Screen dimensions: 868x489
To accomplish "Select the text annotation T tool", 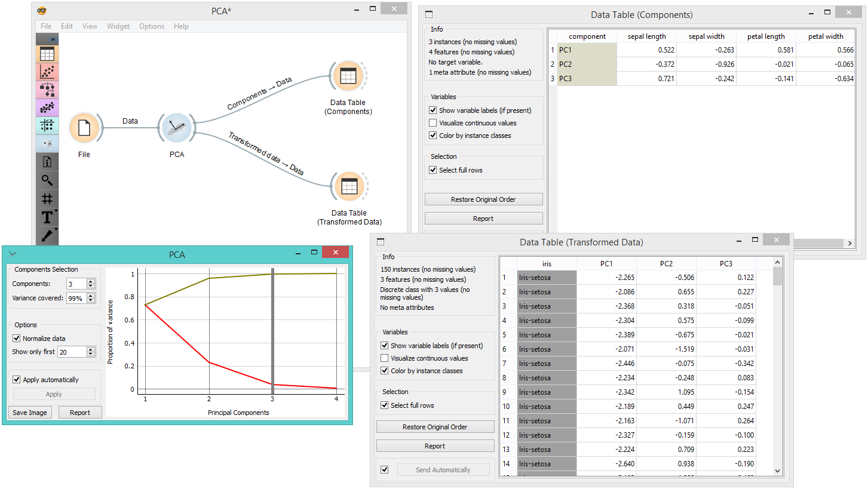I will pos(47,217).
